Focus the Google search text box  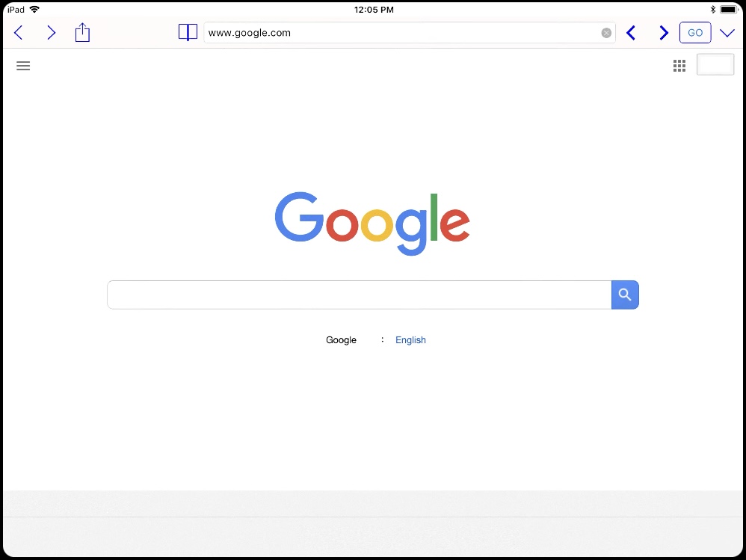click(x=360, y=295)
